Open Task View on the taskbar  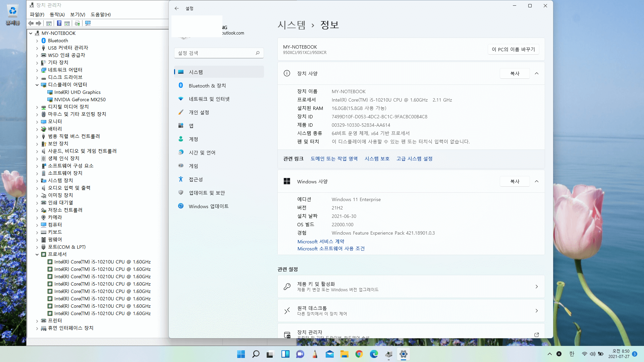coord(270,354)
